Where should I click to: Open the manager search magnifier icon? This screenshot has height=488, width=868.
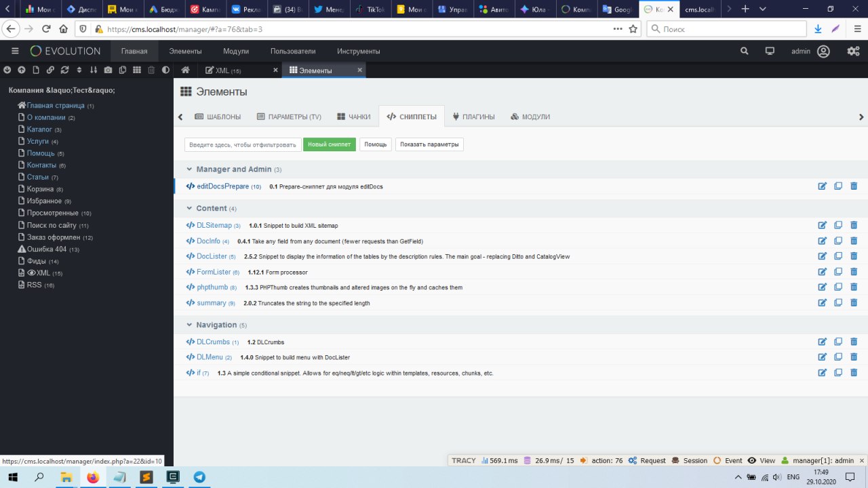[x=745, y=51]
